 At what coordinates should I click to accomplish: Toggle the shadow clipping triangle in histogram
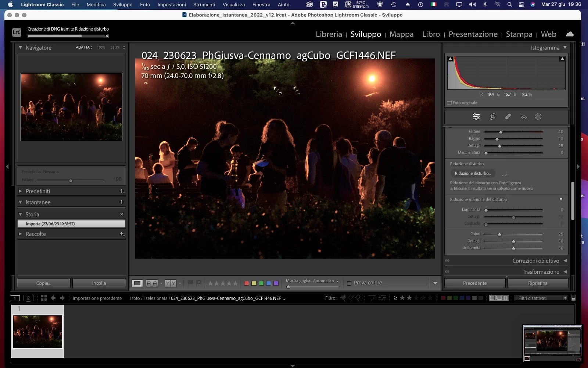pyautogui.click(x=451, y=59)
